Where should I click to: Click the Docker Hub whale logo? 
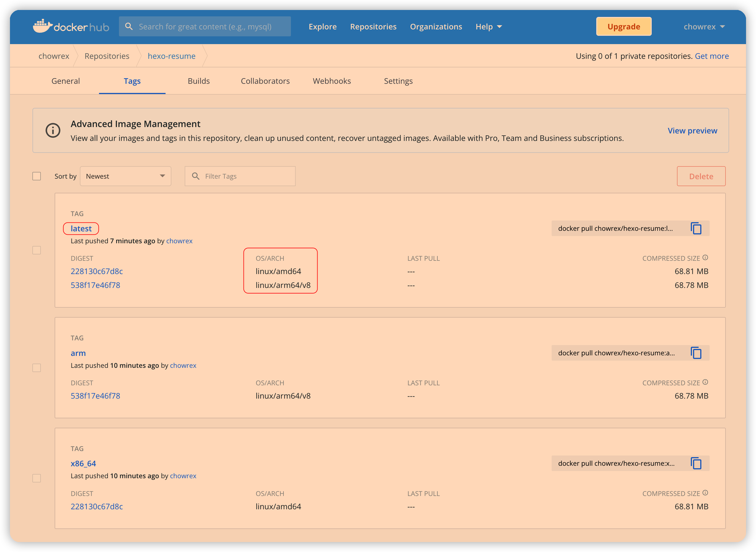(x=43, y=26)
